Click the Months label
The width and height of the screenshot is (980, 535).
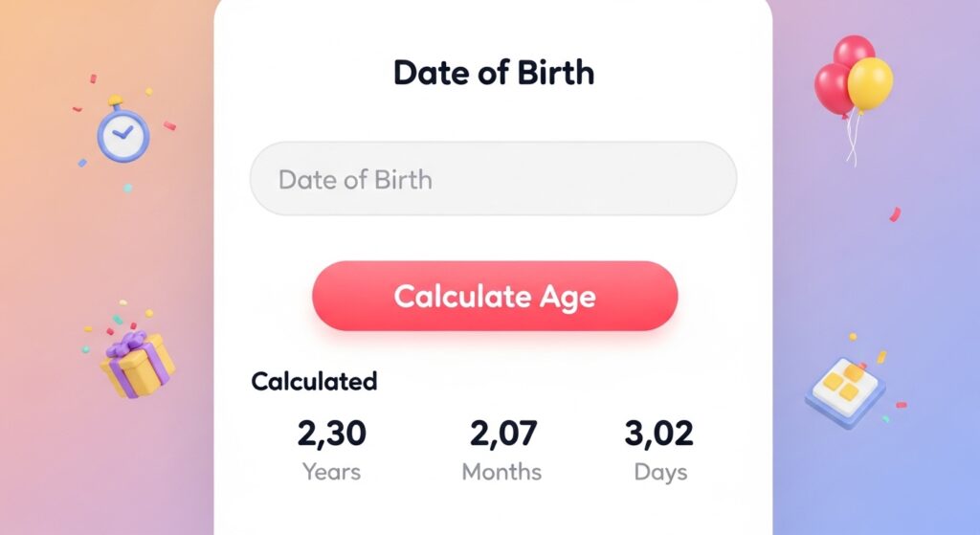pyautogui.click(x=501, y=472)
